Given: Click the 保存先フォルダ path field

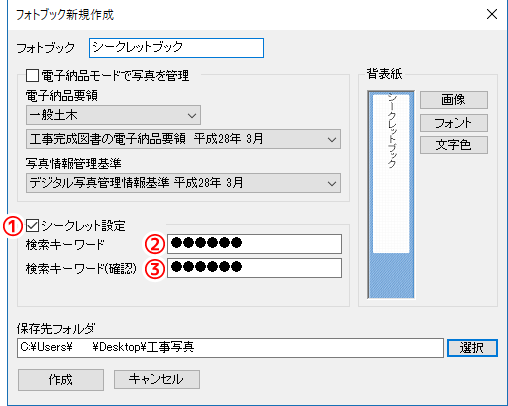Looking at the screenshot, I should (x=230, y=348).
